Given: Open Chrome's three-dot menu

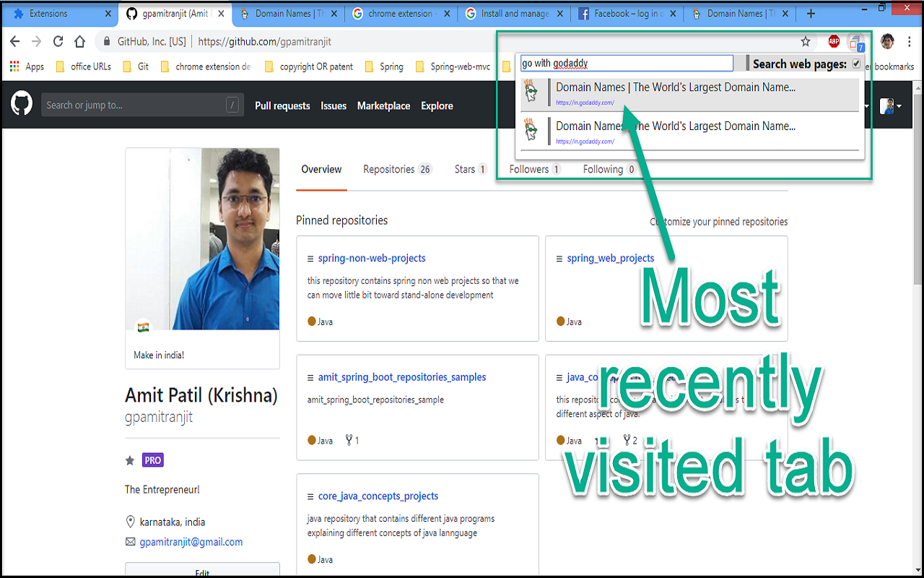Looking at the screenshot, I should (909, 42).
